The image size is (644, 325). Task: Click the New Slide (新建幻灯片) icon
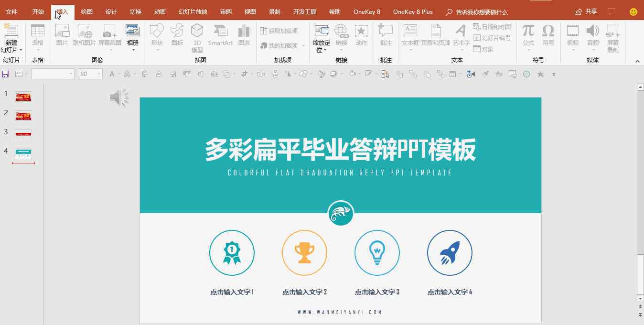pos(11,32)
